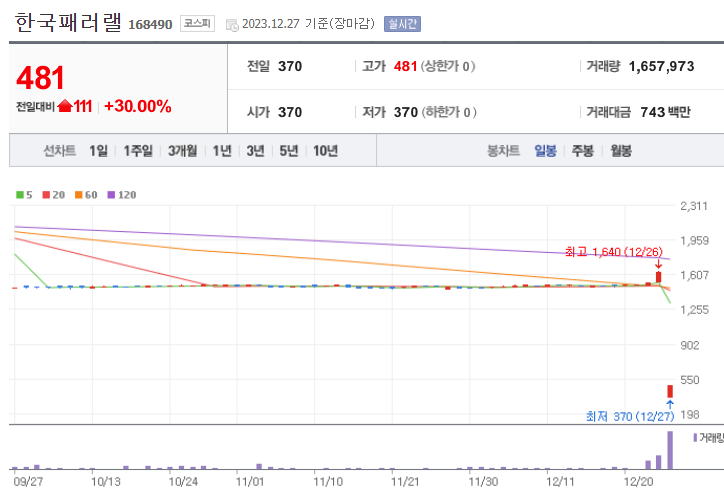Click the 12/20 date axis label
The image size is (724, 498).
(x=638, y=482)
